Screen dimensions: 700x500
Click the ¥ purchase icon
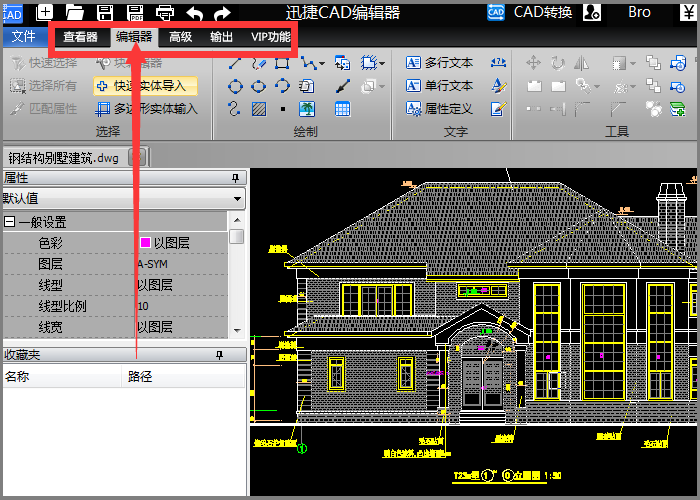pos(688,12)
